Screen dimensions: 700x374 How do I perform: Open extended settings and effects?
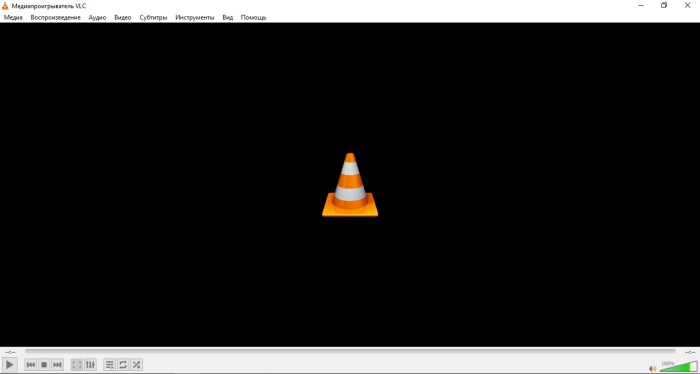point(90,365)
